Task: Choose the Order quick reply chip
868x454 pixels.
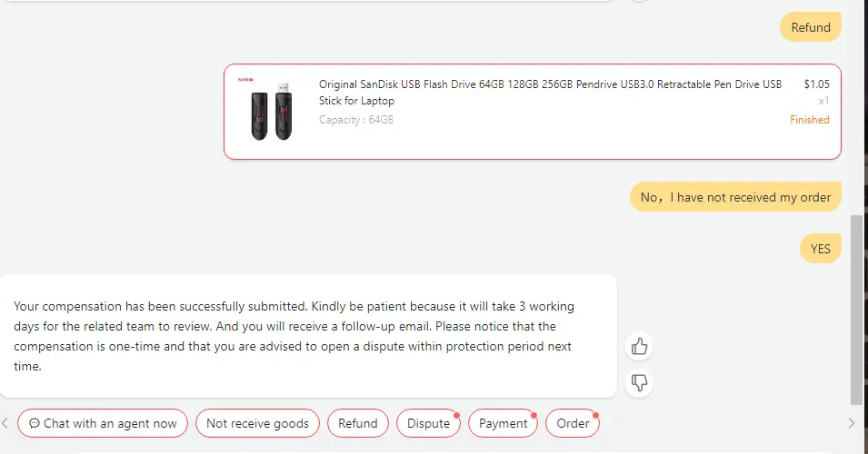Action: tap(573, 423)
